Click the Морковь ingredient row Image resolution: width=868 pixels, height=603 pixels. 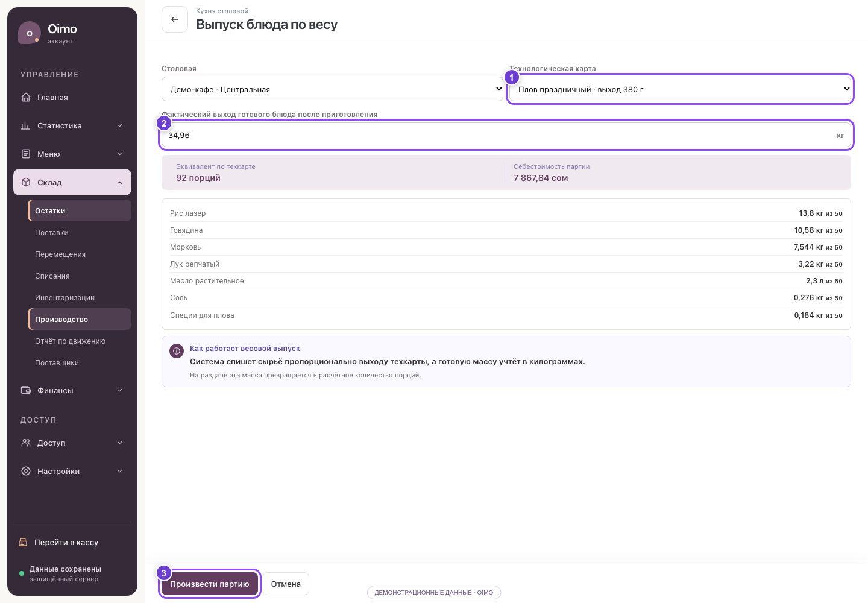pos(506,247)
